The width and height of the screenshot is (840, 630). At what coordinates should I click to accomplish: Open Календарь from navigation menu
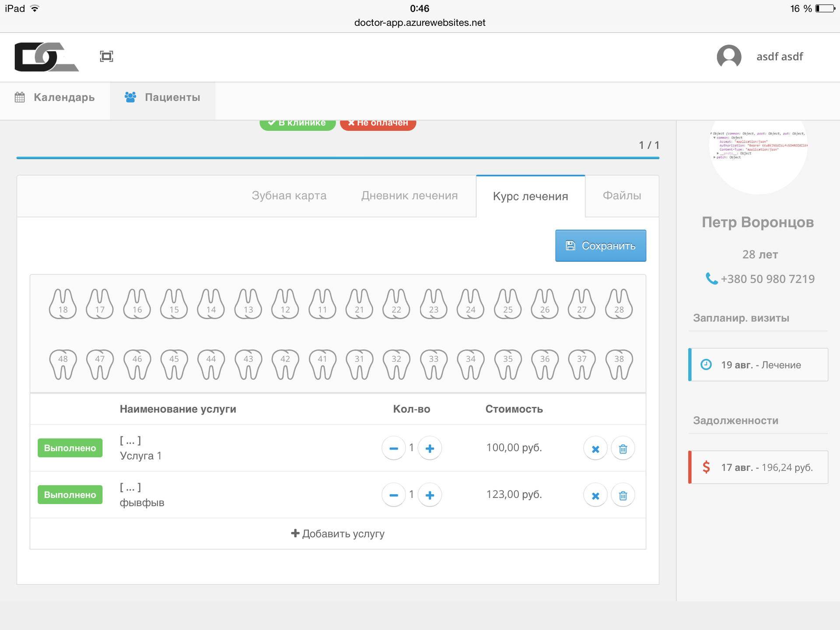55,97
